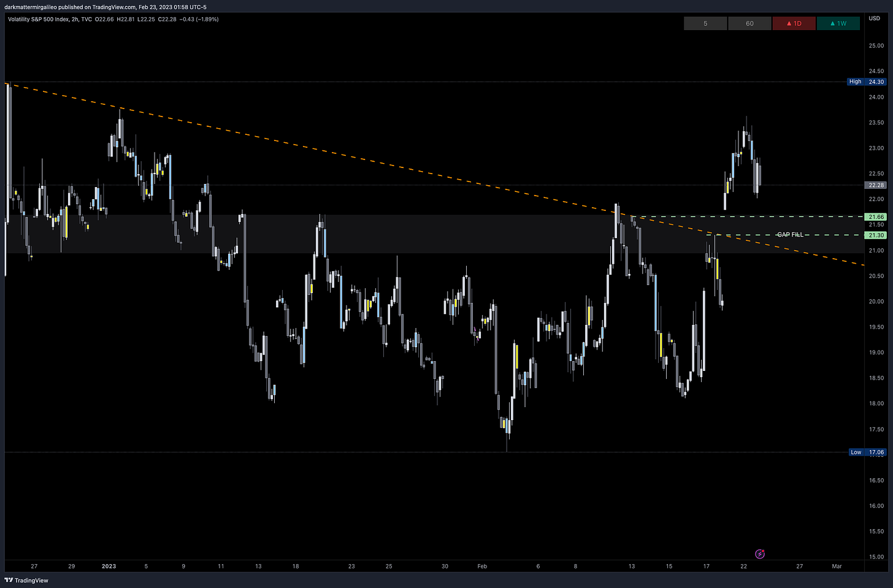893x588 pixels.
Task: Open the USD currency selector
Action: [x=874, y=18]
